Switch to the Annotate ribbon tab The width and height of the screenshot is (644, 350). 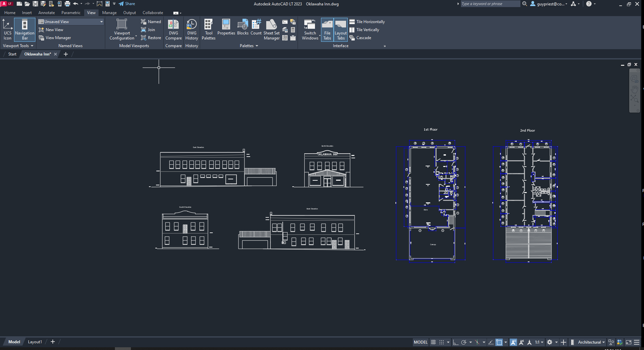(47, 13)
